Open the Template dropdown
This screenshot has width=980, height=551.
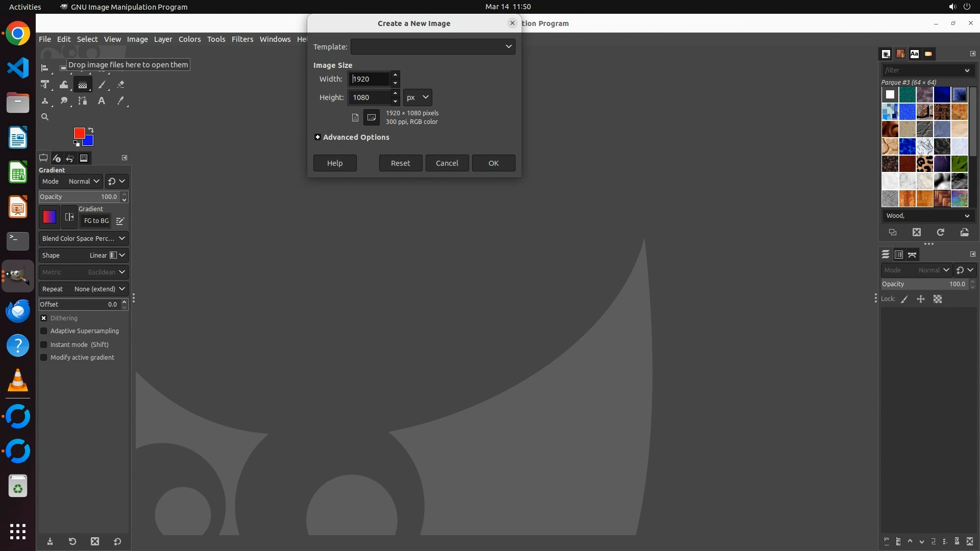tap(433, 47)
